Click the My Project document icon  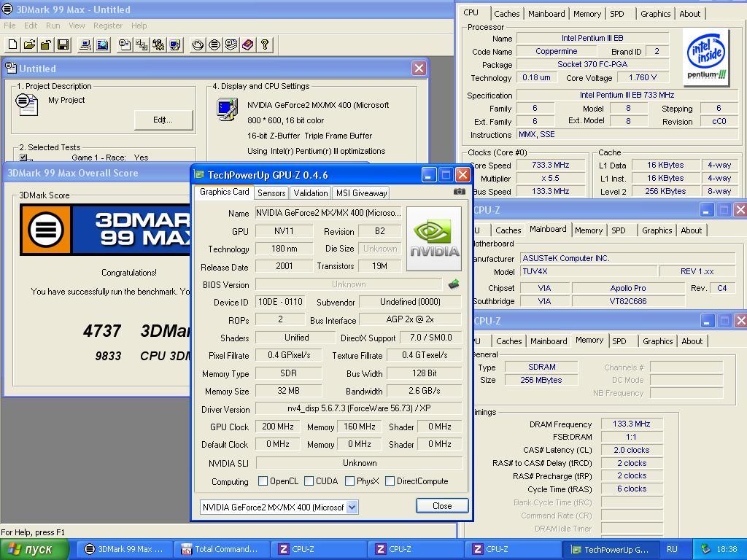(x=26, y=104)
